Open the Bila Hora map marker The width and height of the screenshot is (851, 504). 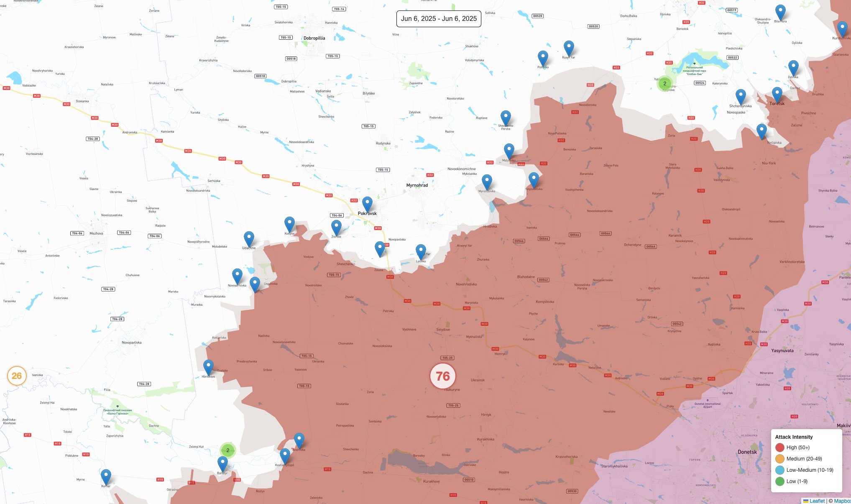tap(780, 13)
